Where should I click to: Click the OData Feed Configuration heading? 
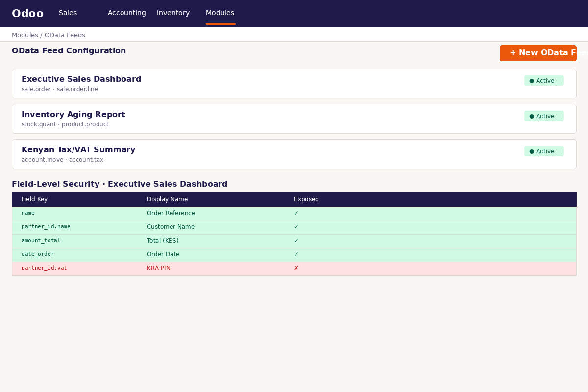click(x=69, y=51)
